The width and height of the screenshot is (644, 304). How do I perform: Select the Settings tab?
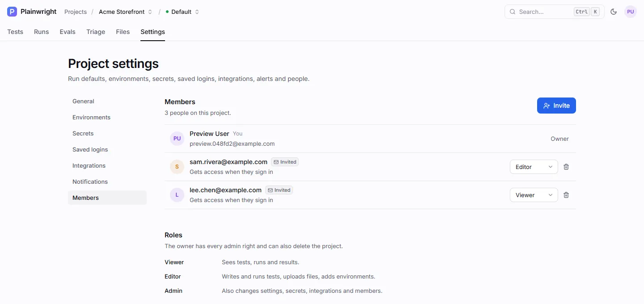point(153,32)
